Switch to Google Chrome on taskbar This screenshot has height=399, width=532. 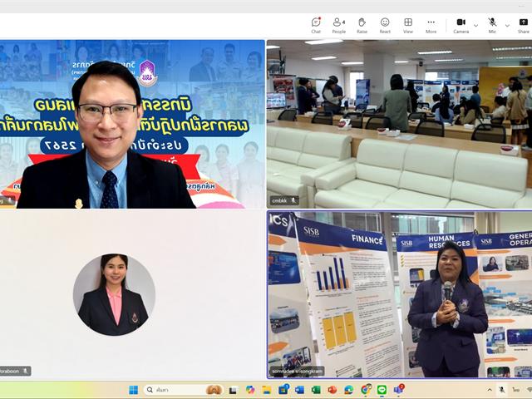pos(366,390)
